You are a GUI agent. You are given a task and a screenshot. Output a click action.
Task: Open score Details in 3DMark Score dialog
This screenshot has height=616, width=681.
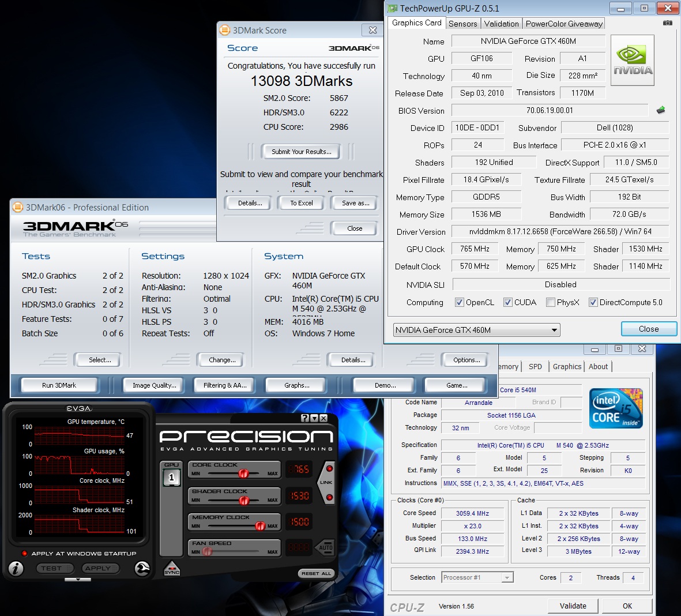coord(250,203)
